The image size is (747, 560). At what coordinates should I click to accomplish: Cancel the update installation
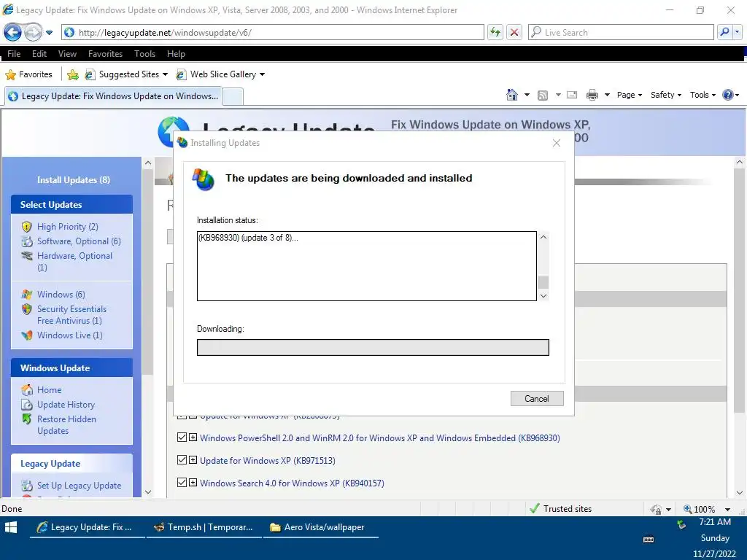coord(537,399)
